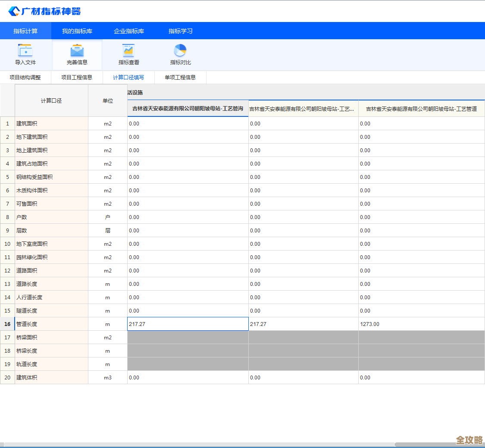
Task: Edit the 管道长度 value 217.27 for 工艺管沟
Action: pos(188,323)
